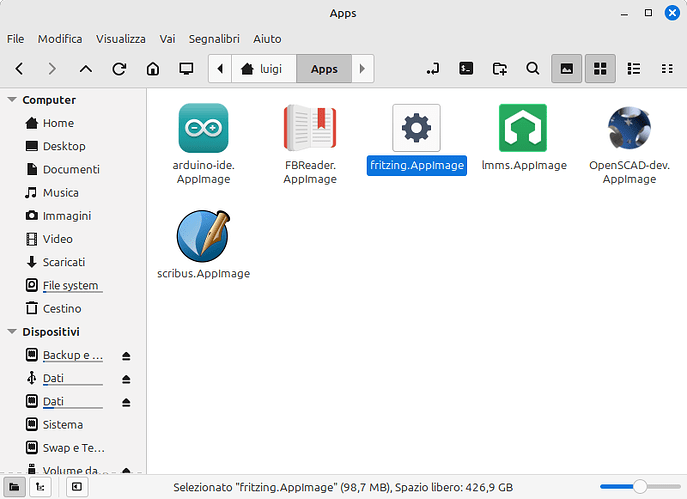The height and width of the screenshot is (499, 687).
Task: Adjust the zoom level slider
Action: [x=640, y=487]
